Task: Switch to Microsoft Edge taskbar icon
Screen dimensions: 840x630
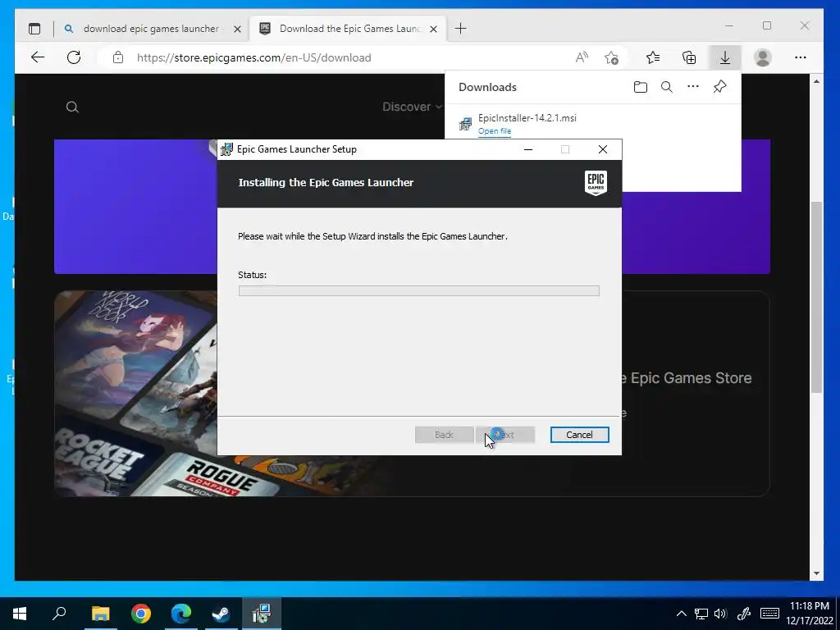Action: (x=181, y=614)
